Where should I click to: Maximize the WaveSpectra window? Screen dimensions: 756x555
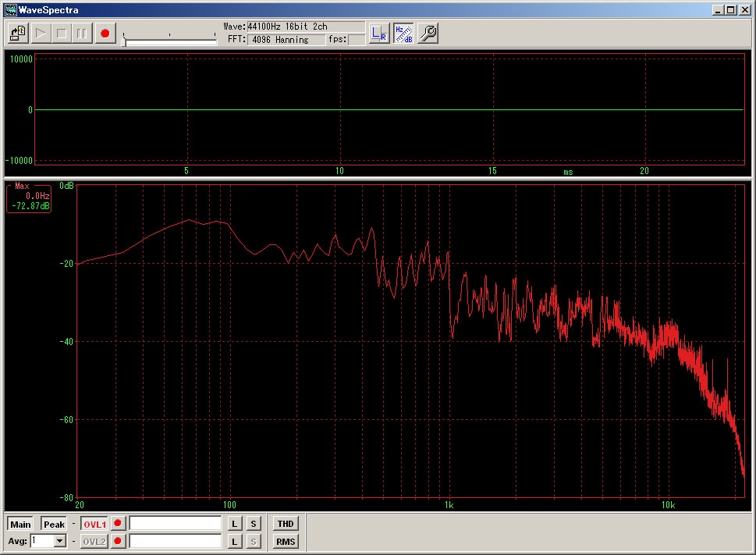click(x=731, y=10)
